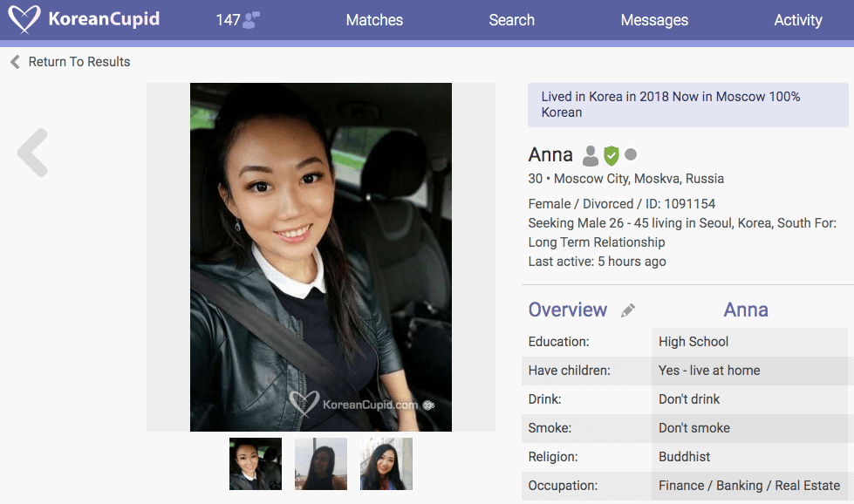Open the Messages menu

pos(654,20)
